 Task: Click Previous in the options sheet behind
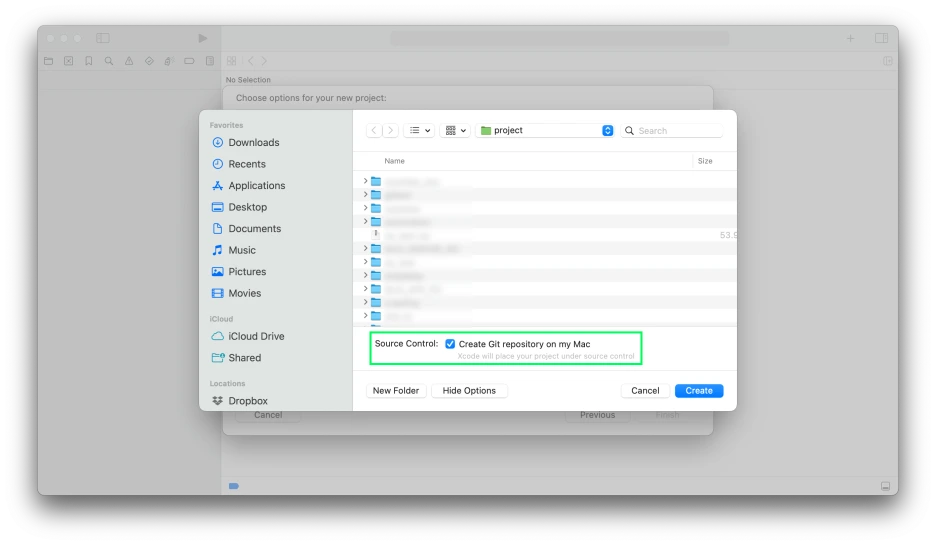coord(598,415)
